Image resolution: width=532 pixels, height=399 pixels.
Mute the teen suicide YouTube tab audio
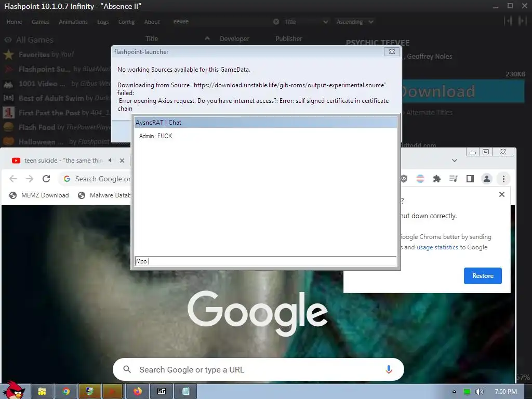click(x=111, y=161)
